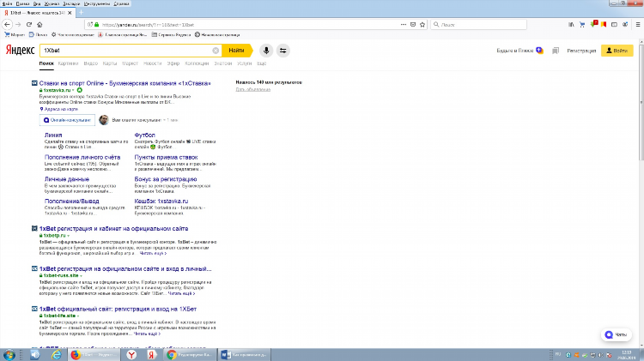Switch to Chrome window in taskbar
This screenshot has height=361, width=644.
click(x=190, y=355)
